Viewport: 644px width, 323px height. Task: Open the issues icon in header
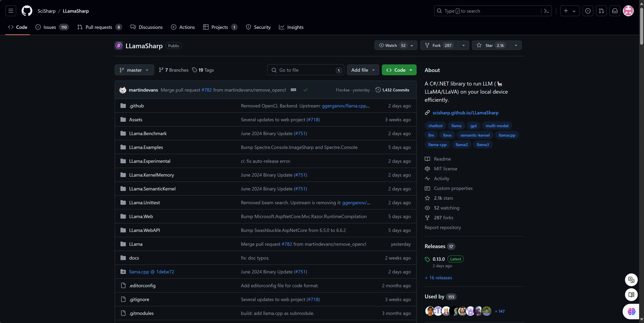pos(588,11)
